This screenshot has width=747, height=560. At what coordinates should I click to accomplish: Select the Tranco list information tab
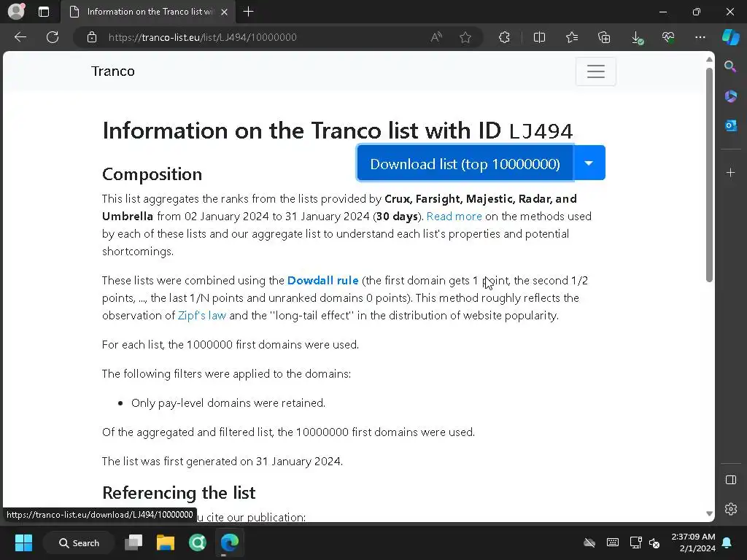point(147,12)
